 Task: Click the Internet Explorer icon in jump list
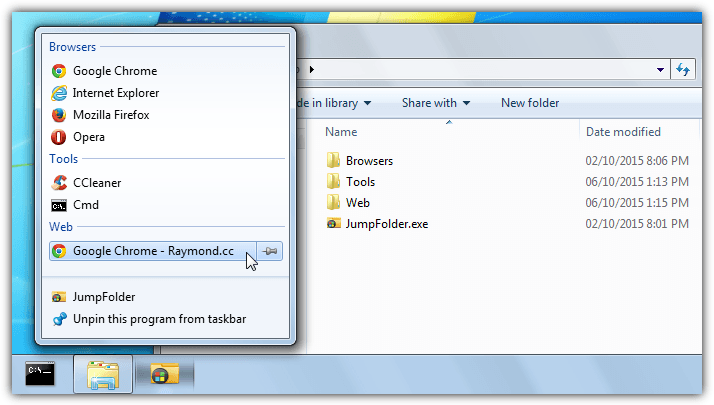click(59, 93)
